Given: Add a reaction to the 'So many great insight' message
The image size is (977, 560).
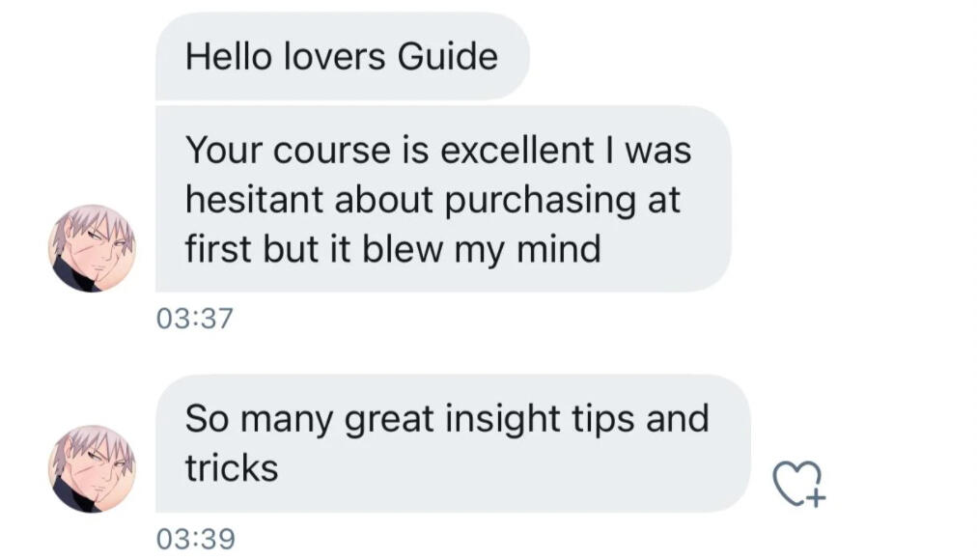Looking at the screenshot, I should click(x=800, y=484).
